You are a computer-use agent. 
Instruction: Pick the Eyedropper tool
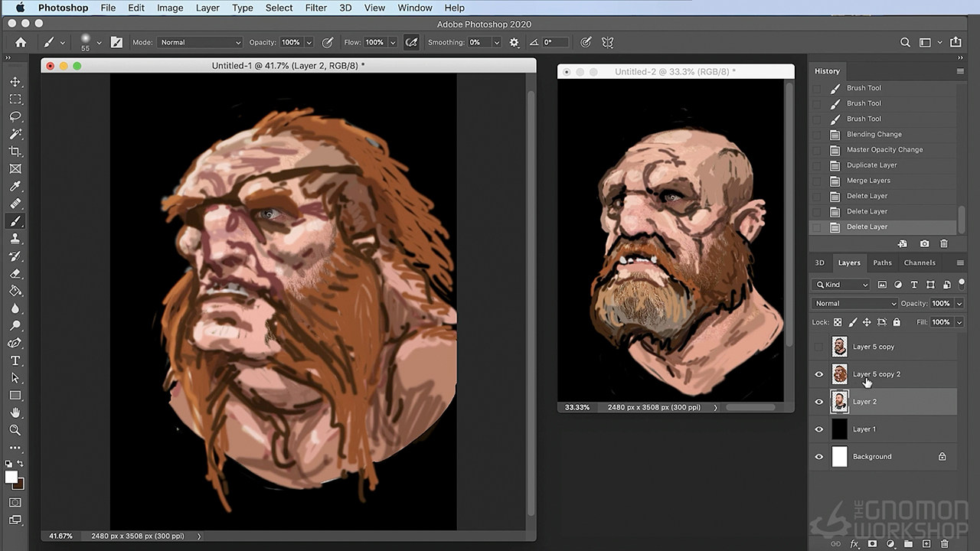pos(15,187)
